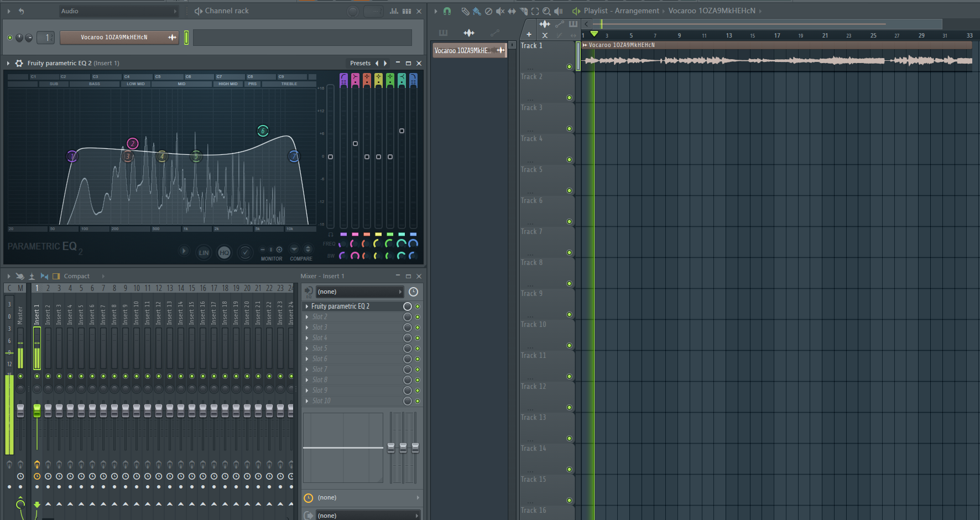Image resolution: width=980 pixels, height=520 pixels.
Task: Open the EQ plugin settings gear icon
Action: pos(19,63)
